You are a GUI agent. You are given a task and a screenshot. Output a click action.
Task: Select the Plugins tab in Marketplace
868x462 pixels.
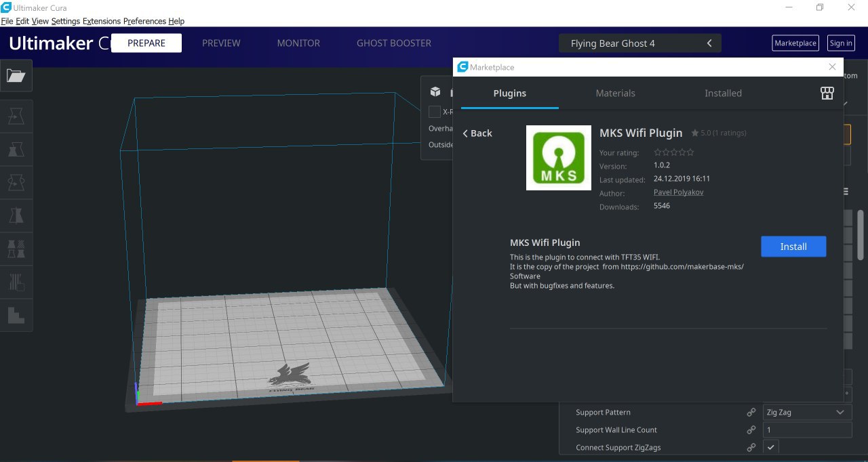coord(510,93)
